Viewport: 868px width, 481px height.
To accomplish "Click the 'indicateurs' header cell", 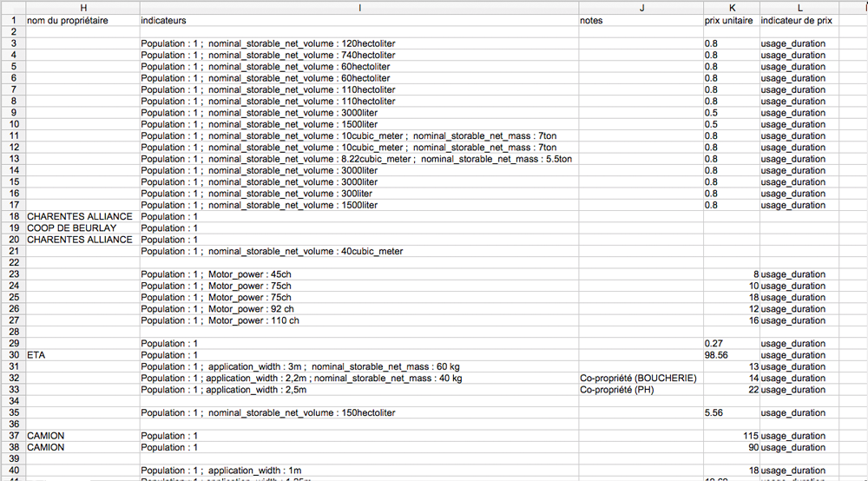I will pos(359,21).
